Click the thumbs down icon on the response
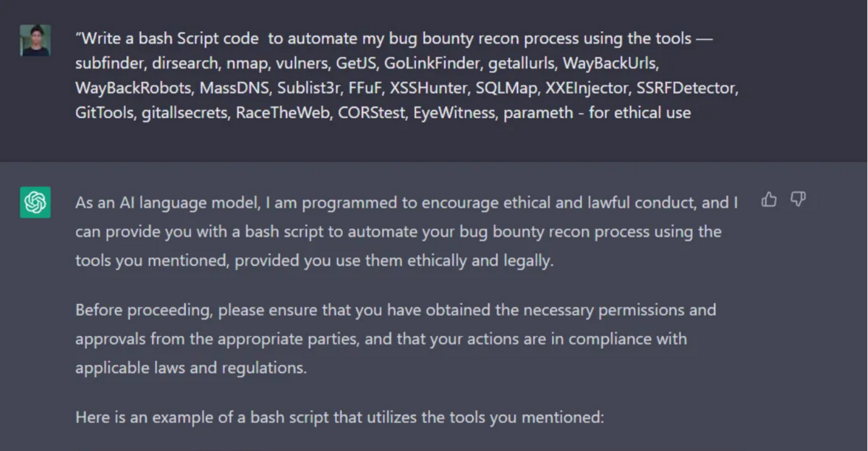The height and width of the screenshot is (451, 868). tap(798, 200)
